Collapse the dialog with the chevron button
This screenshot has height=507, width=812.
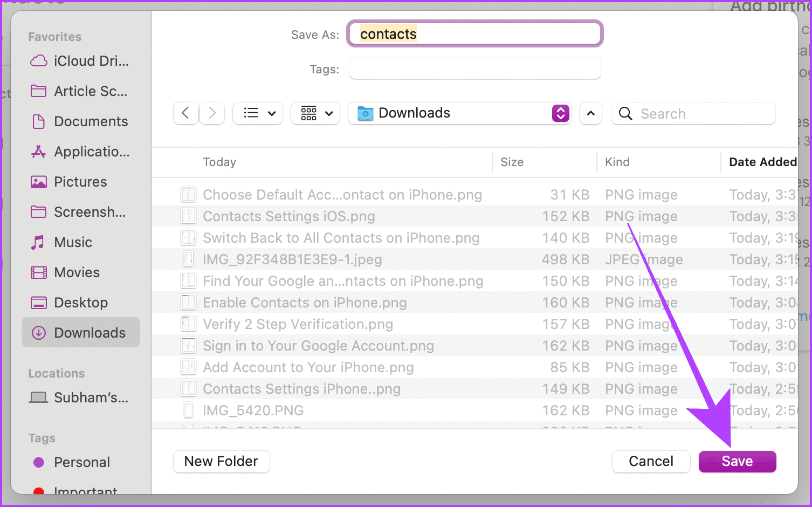click(x=590, y=113)
